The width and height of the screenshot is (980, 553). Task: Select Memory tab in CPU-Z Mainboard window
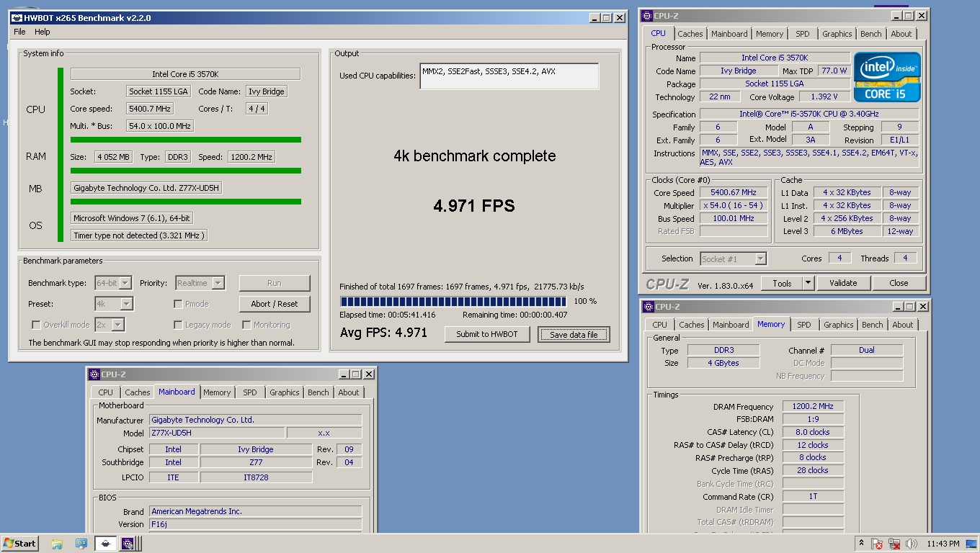click(x=217, y=392)
